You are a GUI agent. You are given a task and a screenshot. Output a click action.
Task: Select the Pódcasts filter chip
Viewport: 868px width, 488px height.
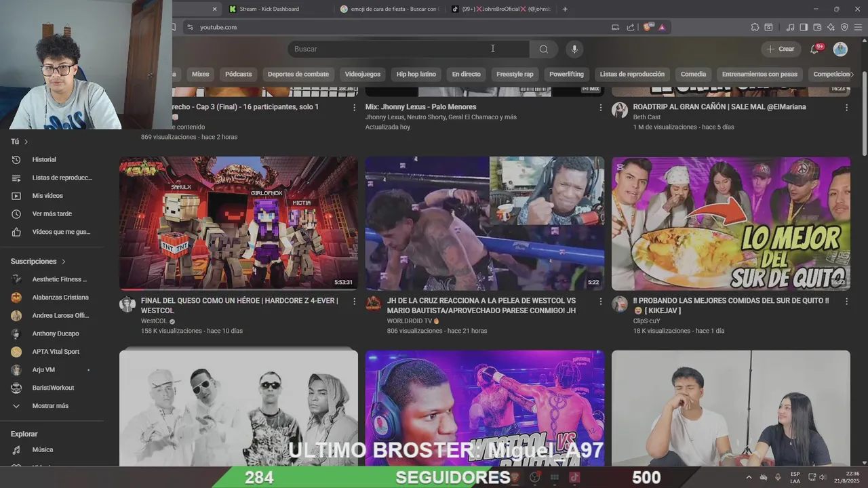(239, 74)
